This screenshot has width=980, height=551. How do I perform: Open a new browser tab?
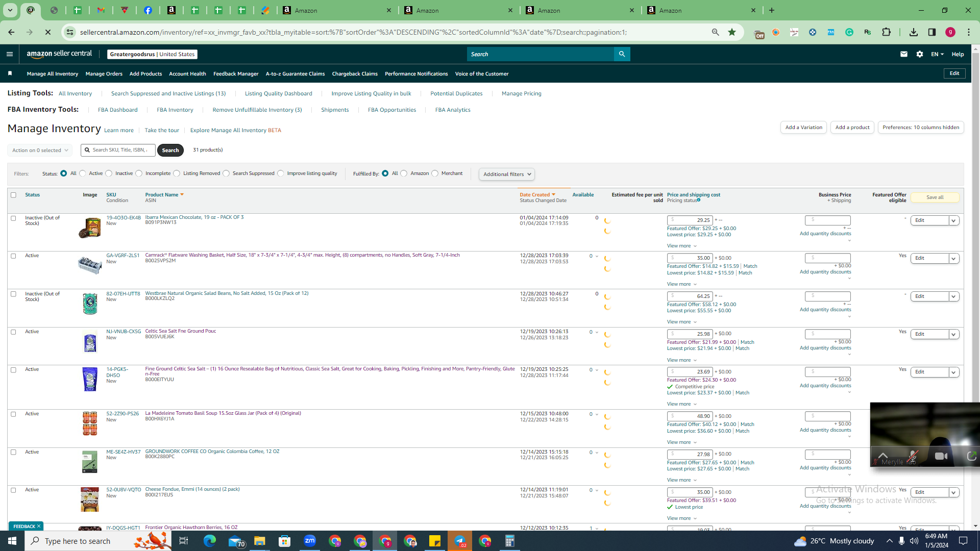772,10
